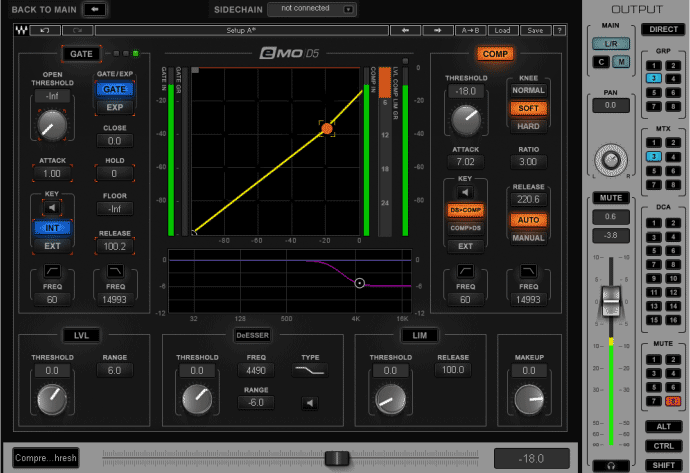Enable L/R main output assign
690x473 pixels.
click(x=611, y=44)
